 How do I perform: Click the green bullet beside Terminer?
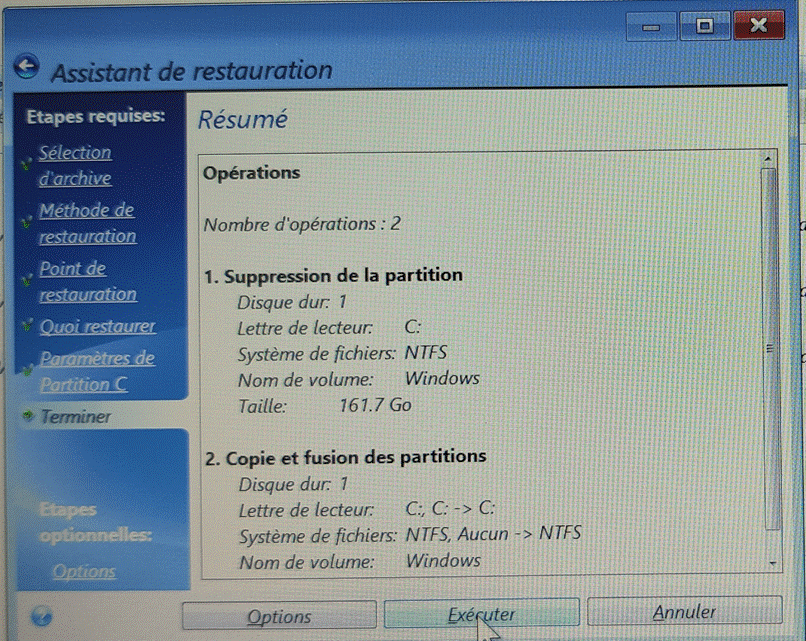29,415
